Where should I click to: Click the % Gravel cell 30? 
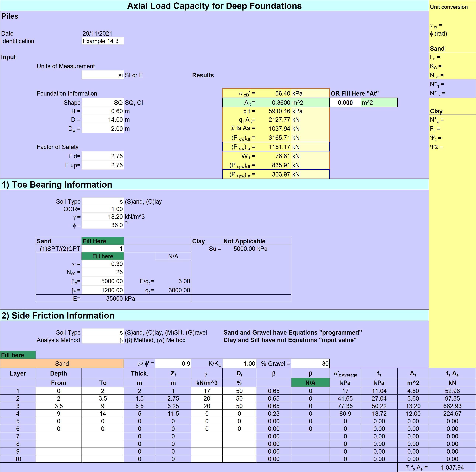click(310, 363)
